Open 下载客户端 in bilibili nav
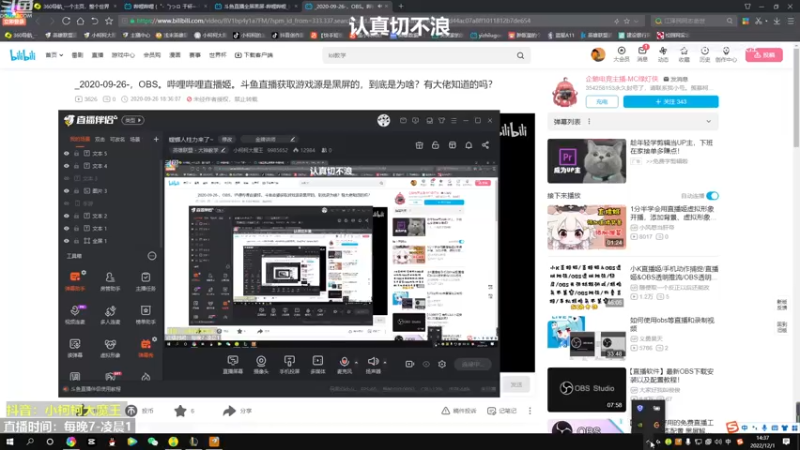The image size is (800, 450). pos(254,55)
